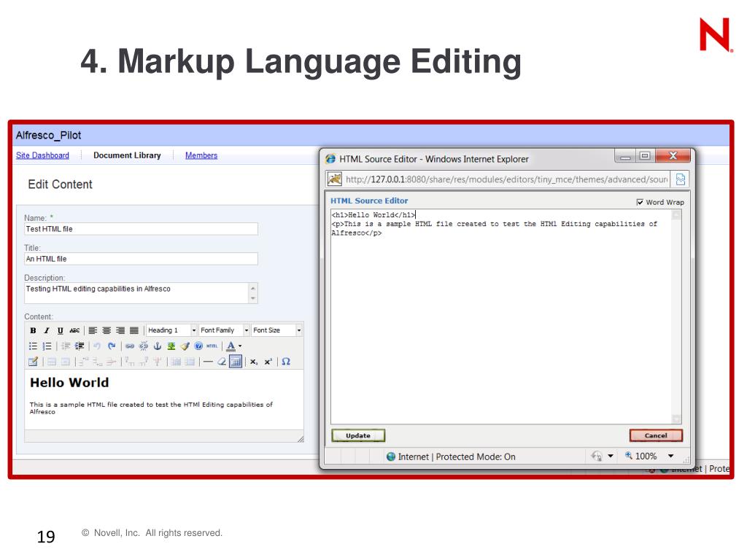
Task: Click the 'Alfresco_Pilot' site title
Action: coord(48,135)
